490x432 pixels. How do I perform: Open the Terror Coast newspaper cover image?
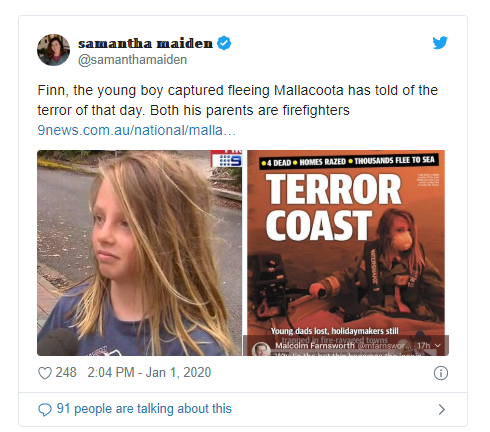click(346, 253)
